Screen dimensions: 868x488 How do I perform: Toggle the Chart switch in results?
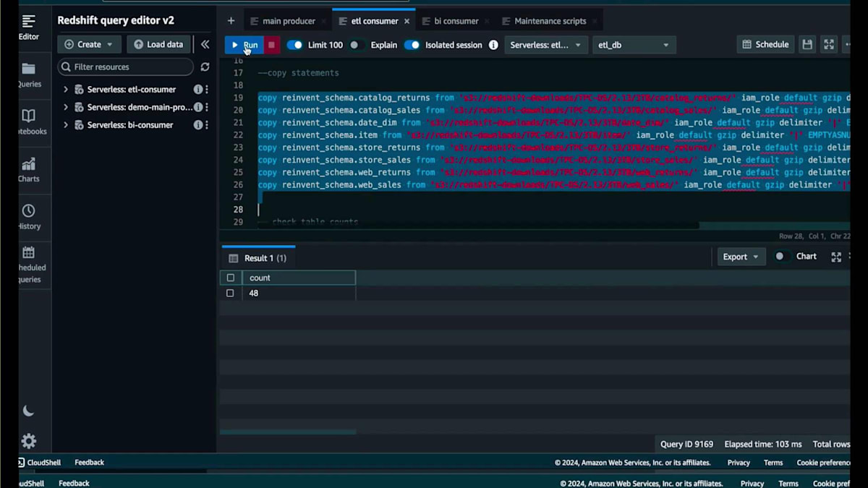tap(781, 257)
